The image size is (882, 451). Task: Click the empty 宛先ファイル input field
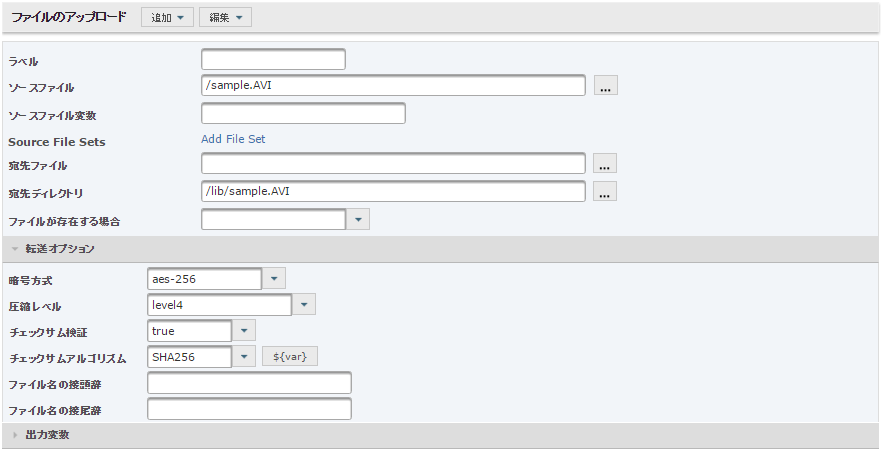[x=393, y=164]
